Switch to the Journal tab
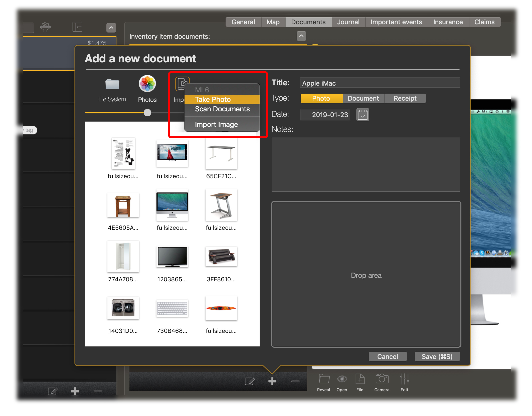The image size is (532, 416). [x=348, y=22]
